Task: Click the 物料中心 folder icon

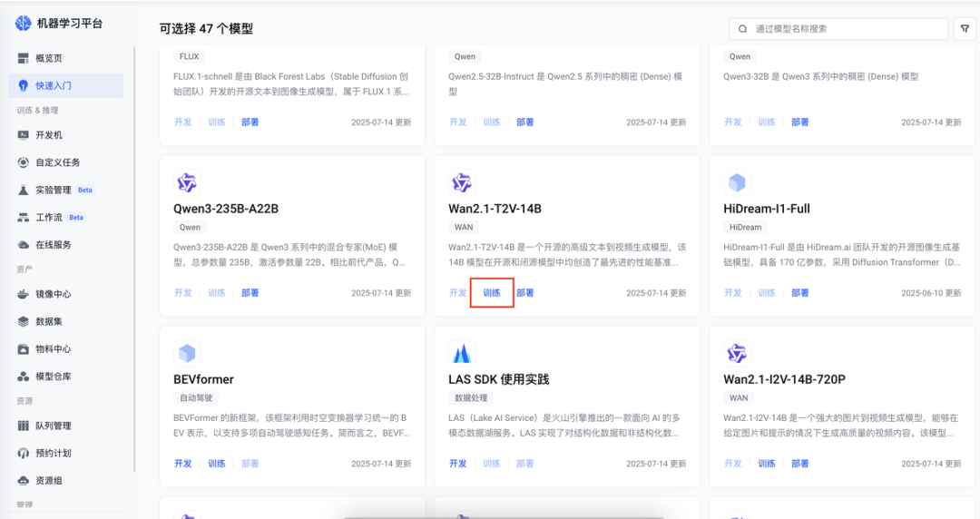Action: tap(23, 349)
